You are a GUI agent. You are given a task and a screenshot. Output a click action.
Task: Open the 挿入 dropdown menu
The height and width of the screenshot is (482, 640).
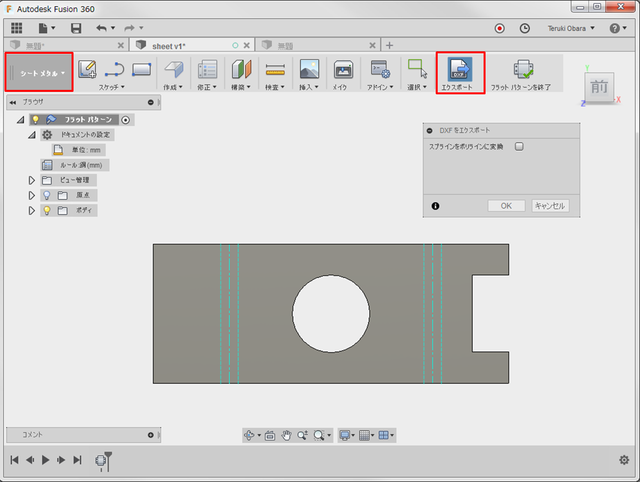309,87
